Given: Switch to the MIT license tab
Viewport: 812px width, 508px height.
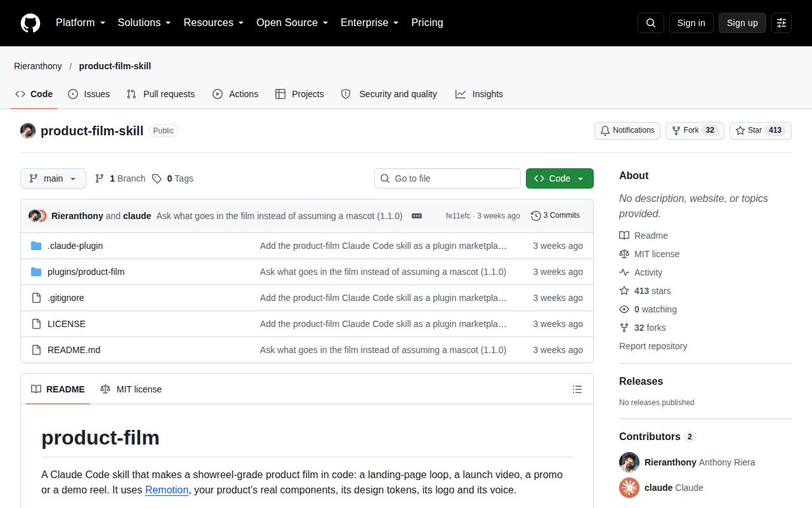Looking at the screenshot, I should 131,389.
